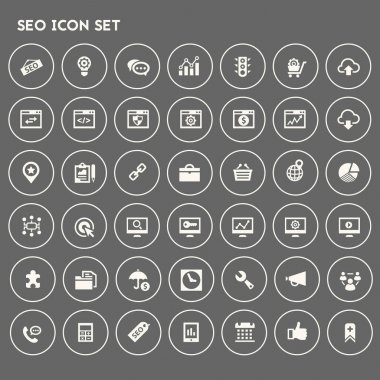Select the puzzle piece icon
Image resolution: width=380 pixels, height=380 pixels.
point(33,279)
